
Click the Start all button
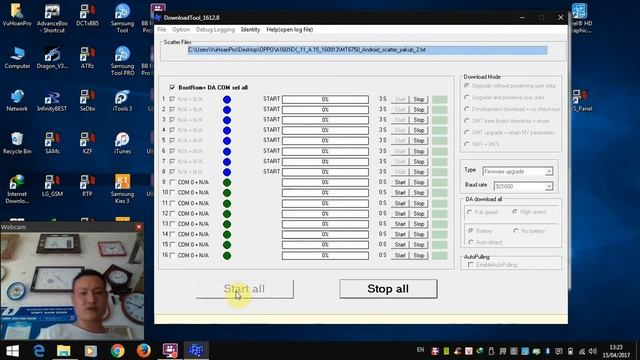click(x=244, y=289)
